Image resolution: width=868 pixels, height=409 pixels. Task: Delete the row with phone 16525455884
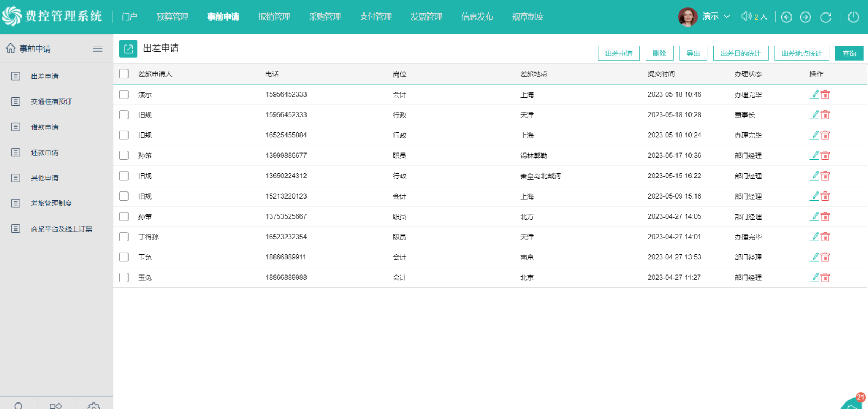click(825, 135)
